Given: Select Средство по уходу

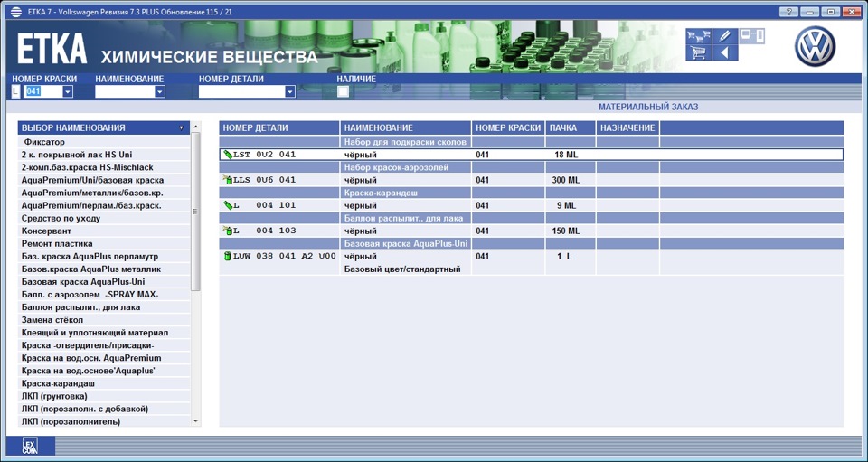Looking at the screenshot, I should click(x=104, y=219).
